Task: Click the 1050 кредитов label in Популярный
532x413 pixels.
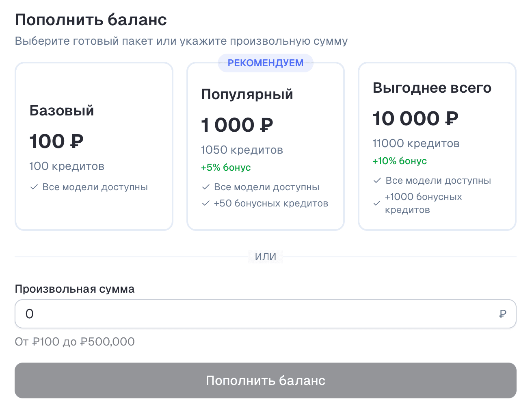Action: [x=242, y=150]
